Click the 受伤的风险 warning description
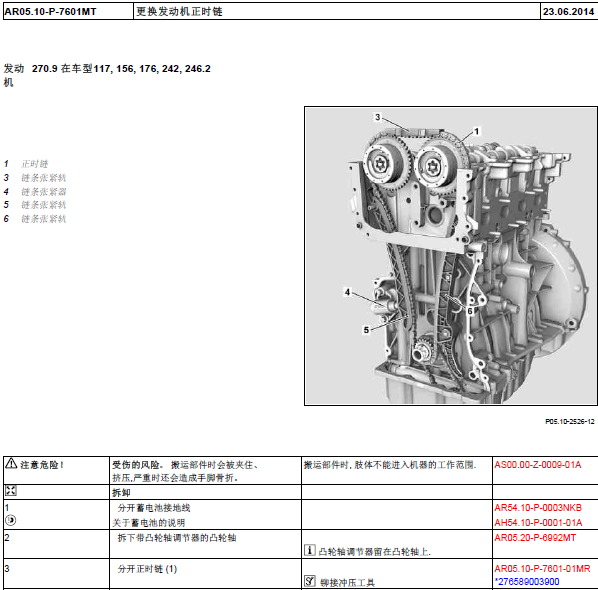 point(186,471)
